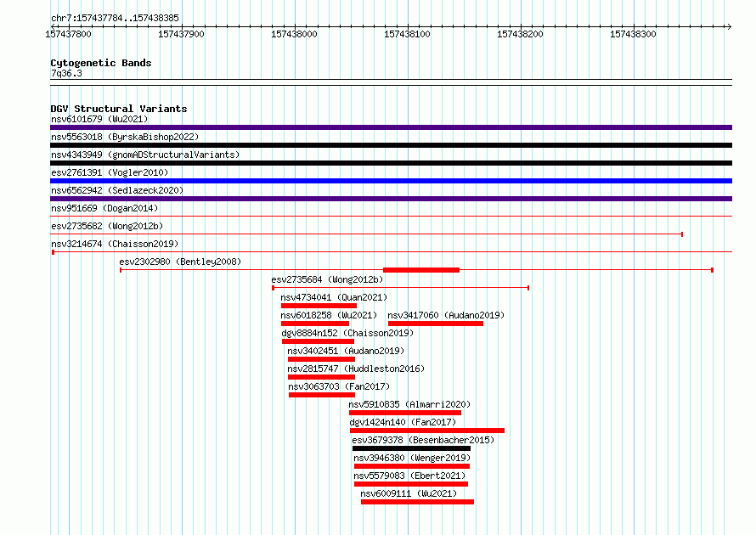Screen dimensions: 756x535
Task: Click the blue esv2761391 variant bar
Action: (x=391, y=181)
